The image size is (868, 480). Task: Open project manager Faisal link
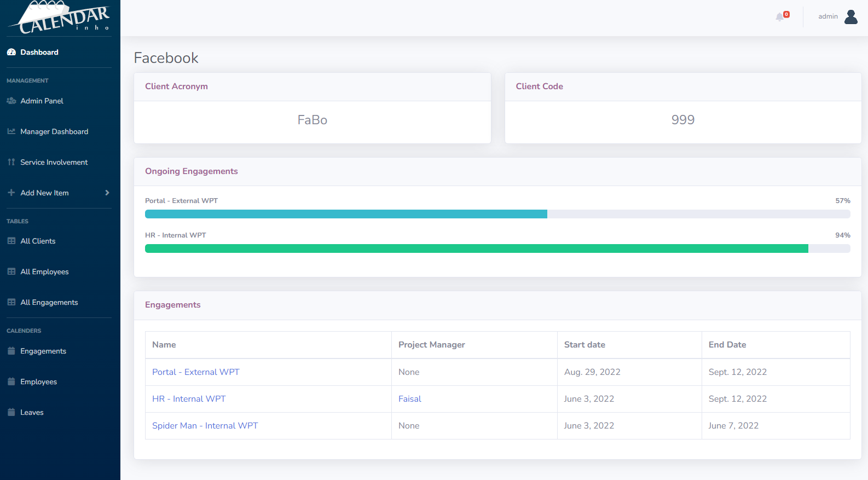pyautogui.click(x=410, y=399)
